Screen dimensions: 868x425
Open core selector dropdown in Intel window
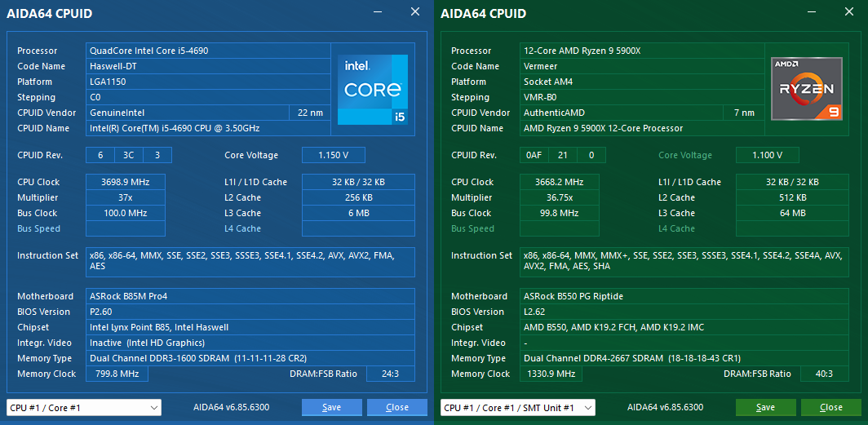tap(84, 407)
